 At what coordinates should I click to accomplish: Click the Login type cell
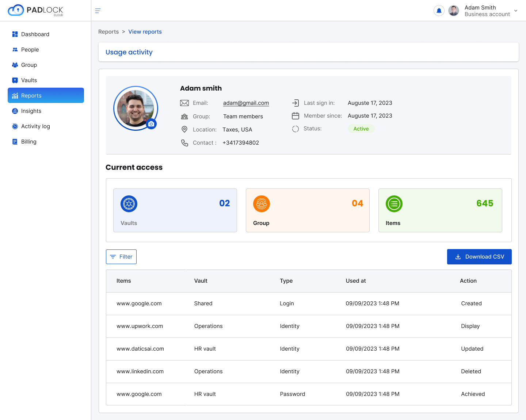click(x=287, y=303)
